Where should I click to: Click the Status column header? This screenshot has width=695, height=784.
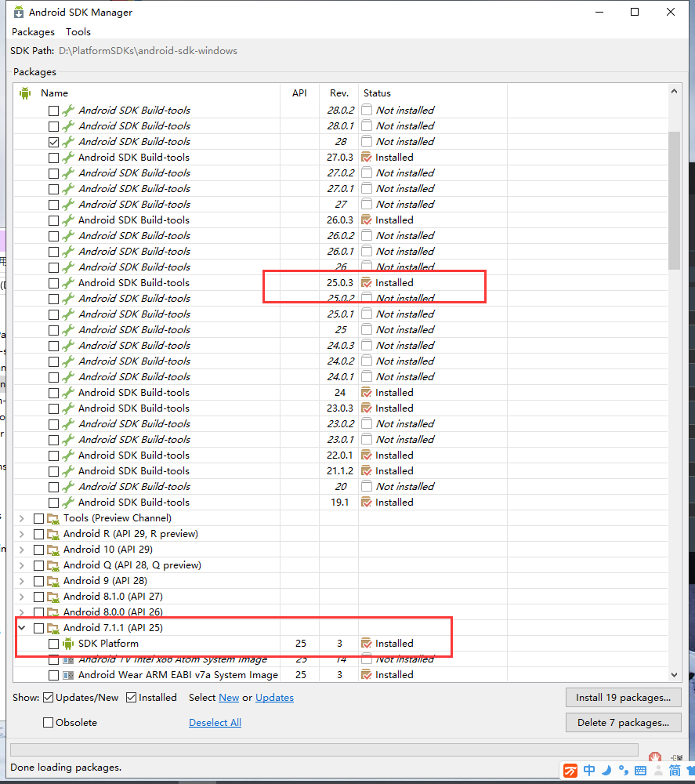coord(377,93)
